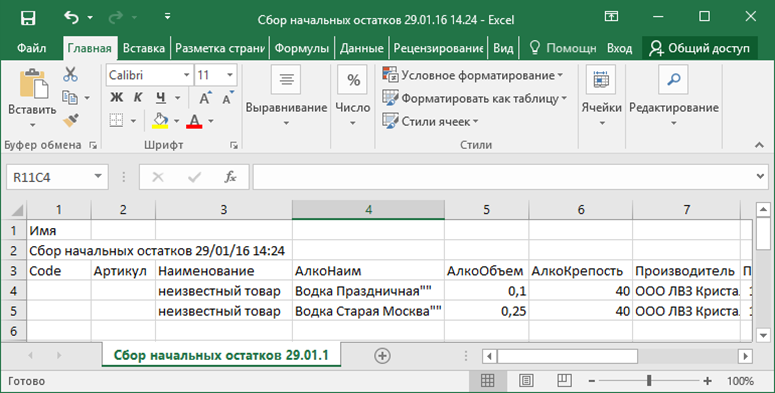
Task: Open the Calibri font name dropdown
Action: pos(186,75)
